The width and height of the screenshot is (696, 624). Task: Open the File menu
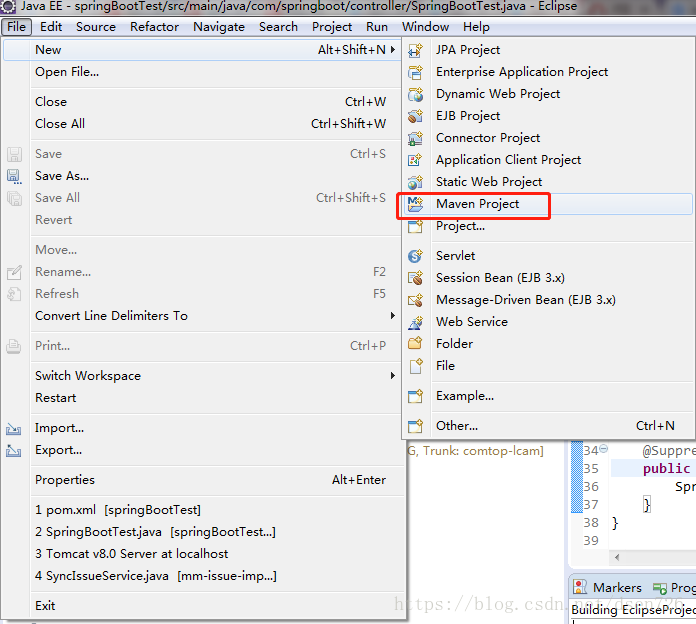coord(16,27)
